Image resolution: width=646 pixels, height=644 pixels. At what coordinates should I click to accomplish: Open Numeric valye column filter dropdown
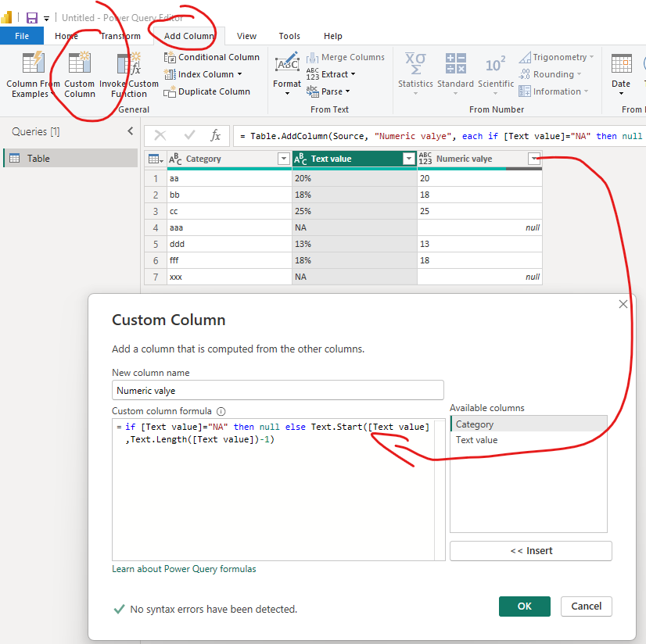coord(534,159)
